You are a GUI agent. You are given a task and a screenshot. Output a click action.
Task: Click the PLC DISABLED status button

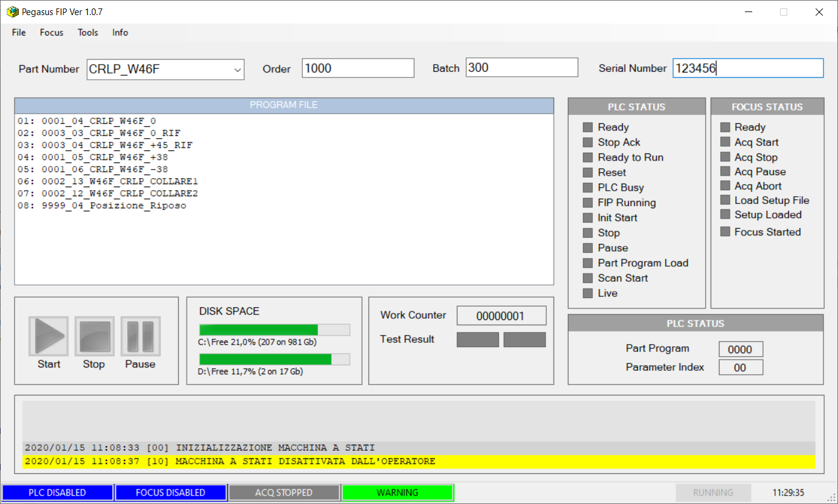57,493
